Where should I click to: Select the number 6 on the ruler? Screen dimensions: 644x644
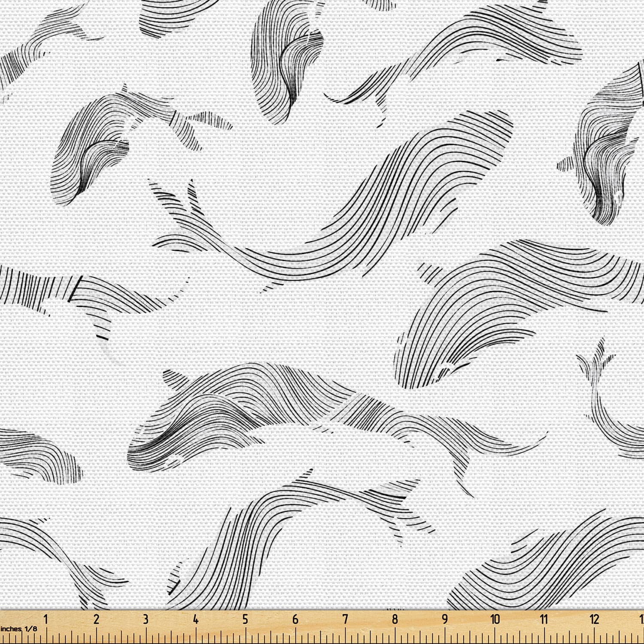coord(295,619)
